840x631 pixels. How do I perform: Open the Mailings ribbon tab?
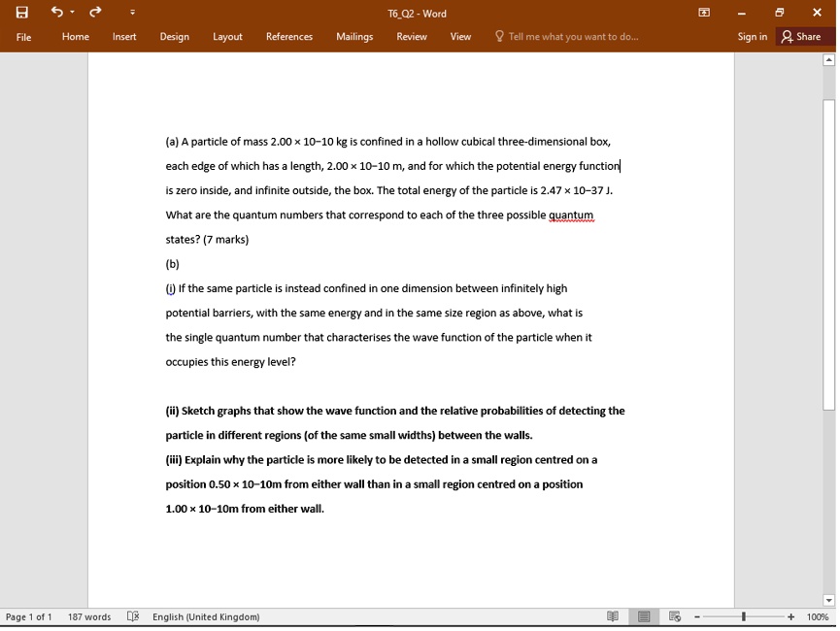(x=353, y=37)
